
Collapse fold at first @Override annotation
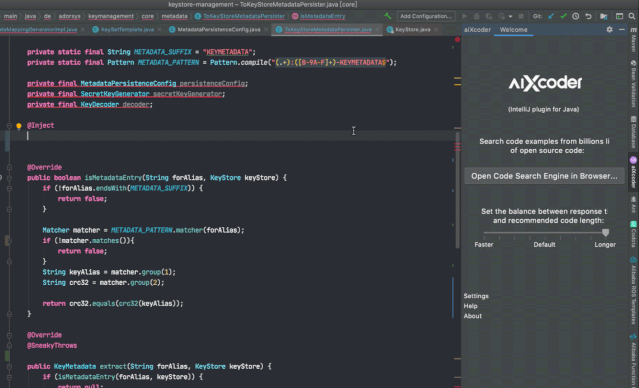point(9,168)
